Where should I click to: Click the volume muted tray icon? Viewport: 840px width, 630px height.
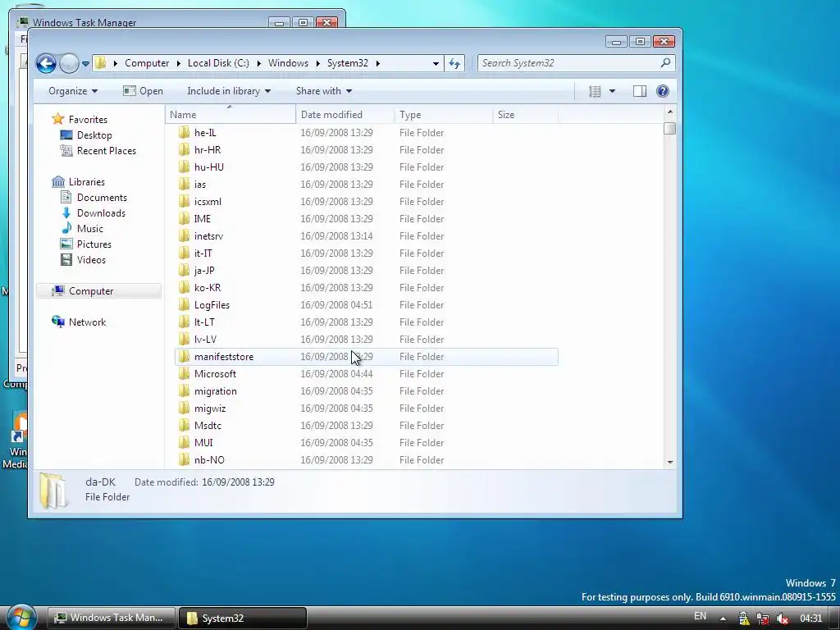(x=782, y=619)
